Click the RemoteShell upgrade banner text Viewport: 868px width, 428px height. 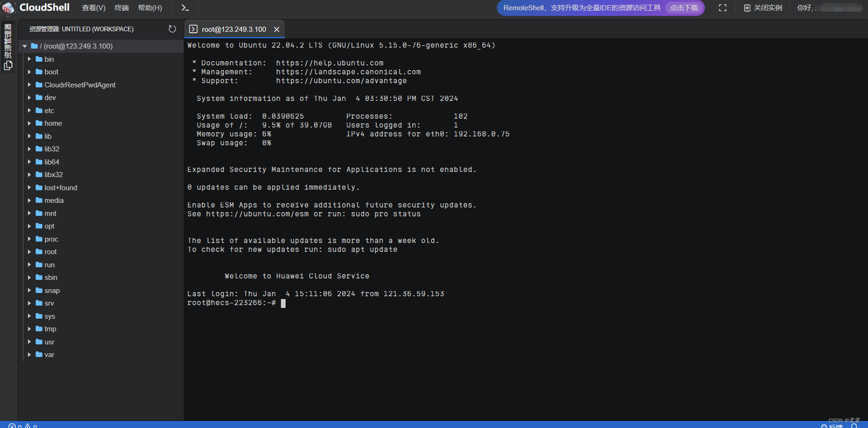pos(582,8)
